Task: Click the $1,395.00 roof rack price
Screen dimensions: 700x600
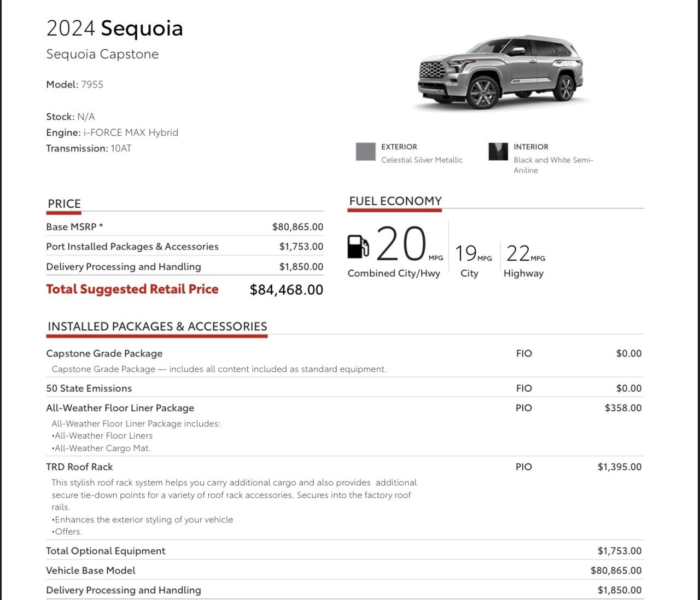Action: point(620,467)
